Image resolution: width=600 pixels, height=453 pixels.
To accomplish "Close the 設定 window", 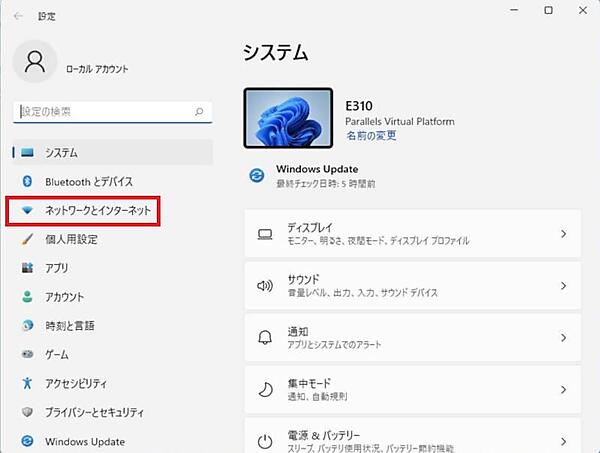I will (x=583, y=10).
